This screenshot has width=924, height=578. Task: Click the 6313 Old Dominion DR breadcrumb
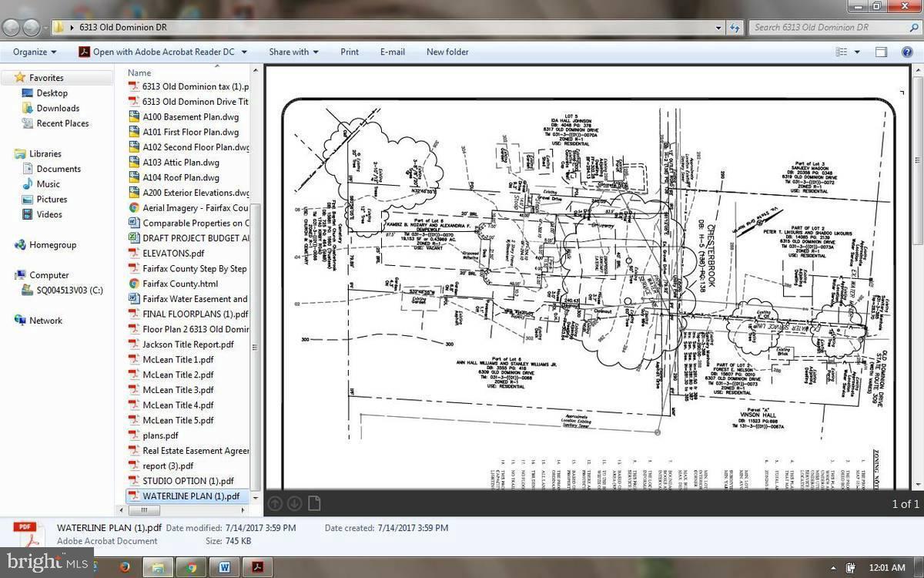point(122,27)
